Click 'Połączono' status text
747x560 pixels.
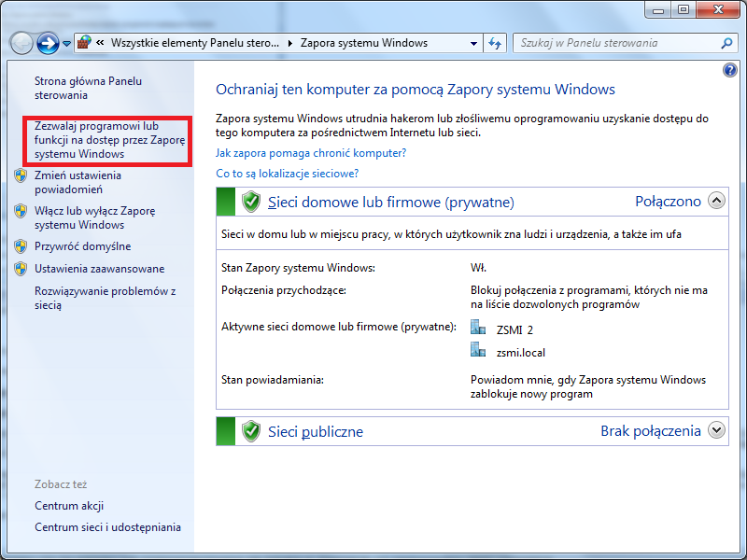(668, 202)
